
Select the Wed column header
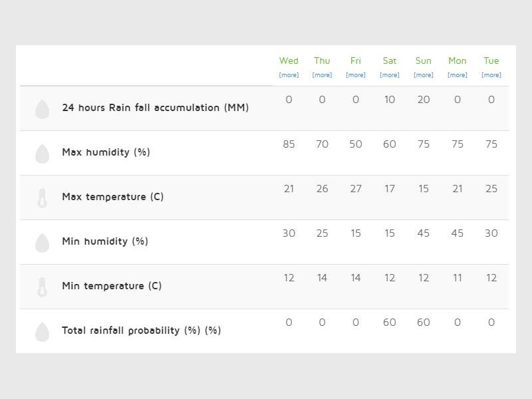[289, 61]
